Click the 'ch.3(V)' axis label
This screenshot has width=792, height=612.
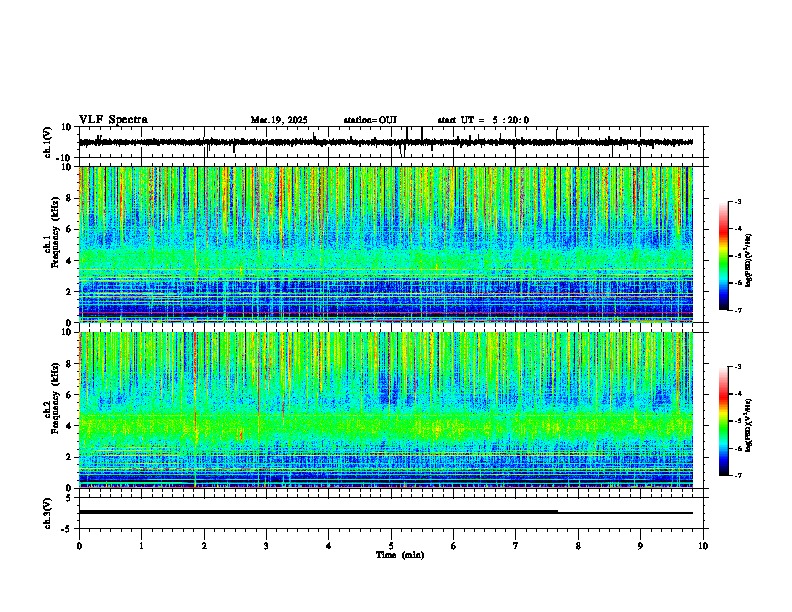[48, 513]
